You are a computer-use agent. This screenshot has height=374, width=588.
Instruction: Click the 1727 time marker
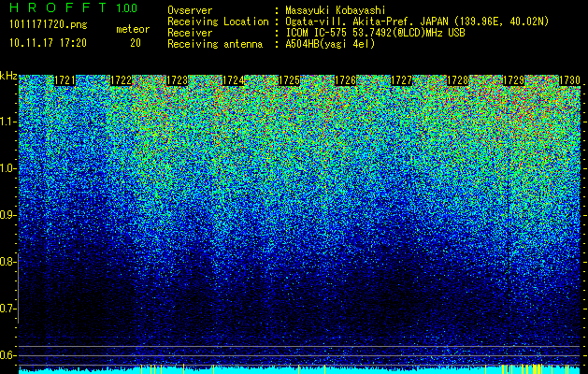[x=401, y=80]
